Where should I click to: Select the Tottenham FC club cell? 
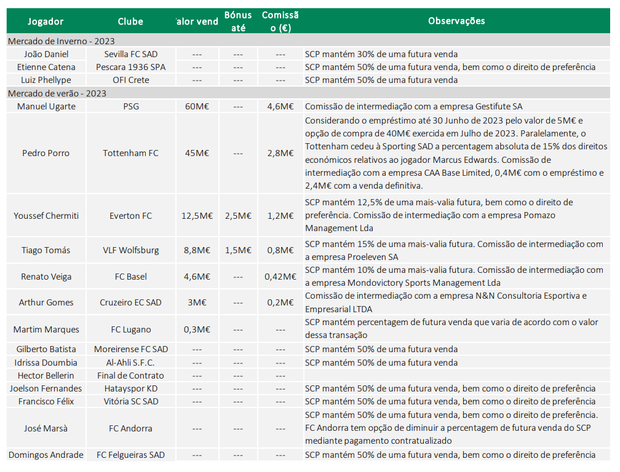pos(130,153)
